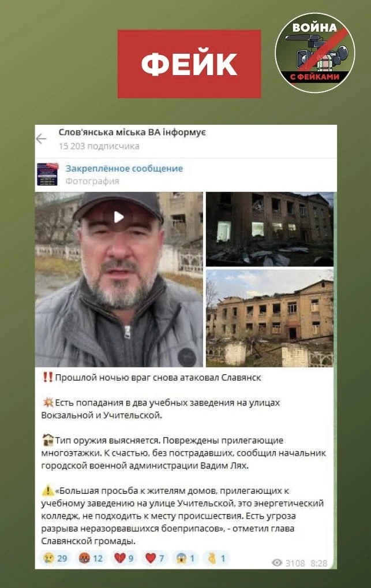
Task: Open the pinned message thumbnail image
Action: [47, 174]
